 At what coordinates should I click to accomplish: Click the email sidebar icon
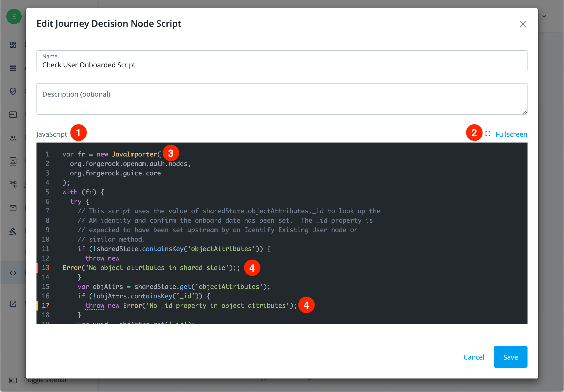(13, 208)
